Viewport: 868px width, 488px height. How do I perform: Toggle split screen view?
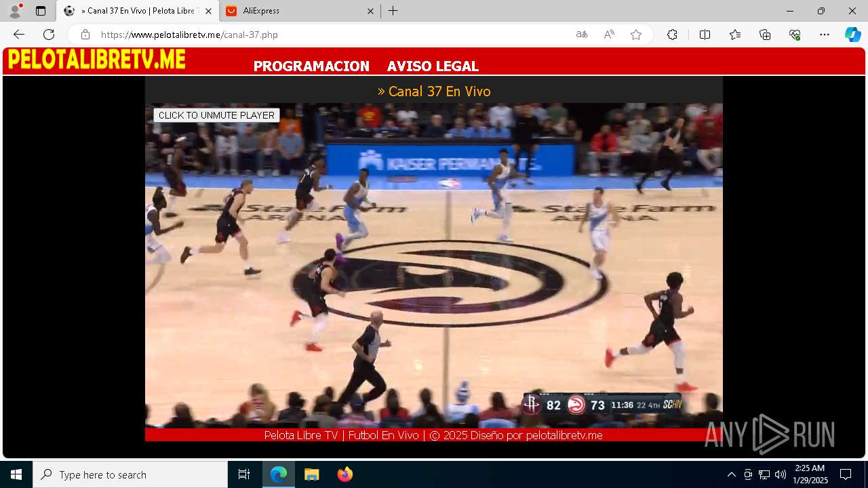[x=705, y=35]
